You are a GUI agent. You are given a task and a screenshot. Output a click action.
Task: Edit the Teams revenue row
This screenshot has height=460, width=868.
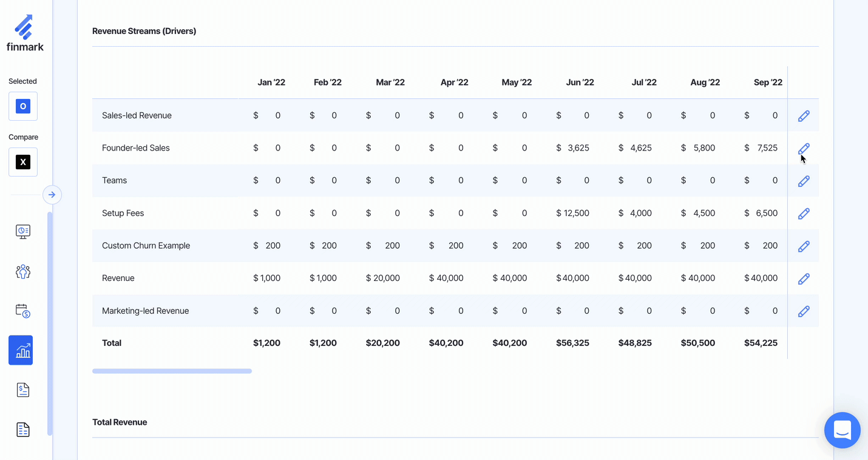804,181
